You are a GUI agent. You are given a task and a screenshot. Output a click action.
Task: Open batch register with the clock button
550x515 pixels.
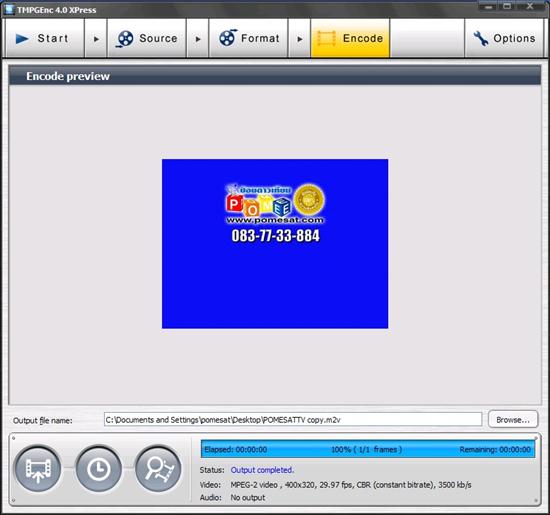tap(98, 469)
